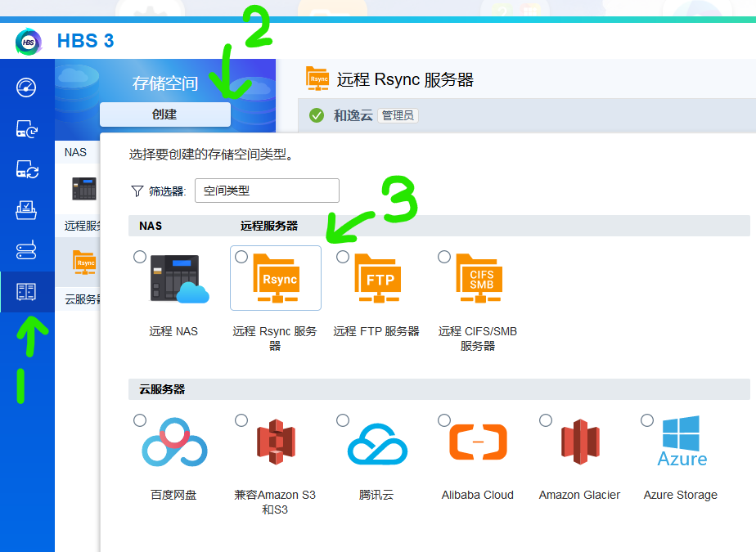
Task: Select the 远程 Rsync 服务器 radio button
Action: (x=241, y=257)
